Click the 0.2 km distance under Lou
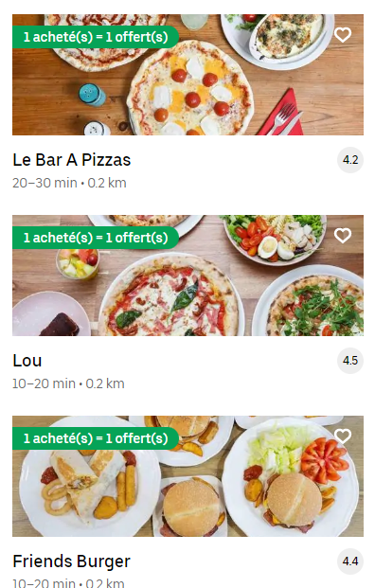The width and height of the screenshot is (375, 588). click(105, 383)
